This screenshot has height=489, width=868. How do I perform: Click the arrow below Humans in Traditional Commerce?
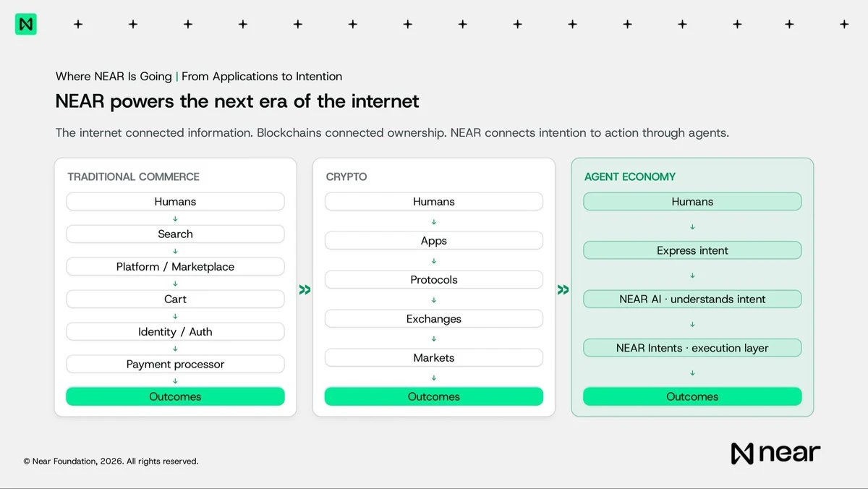175,218
